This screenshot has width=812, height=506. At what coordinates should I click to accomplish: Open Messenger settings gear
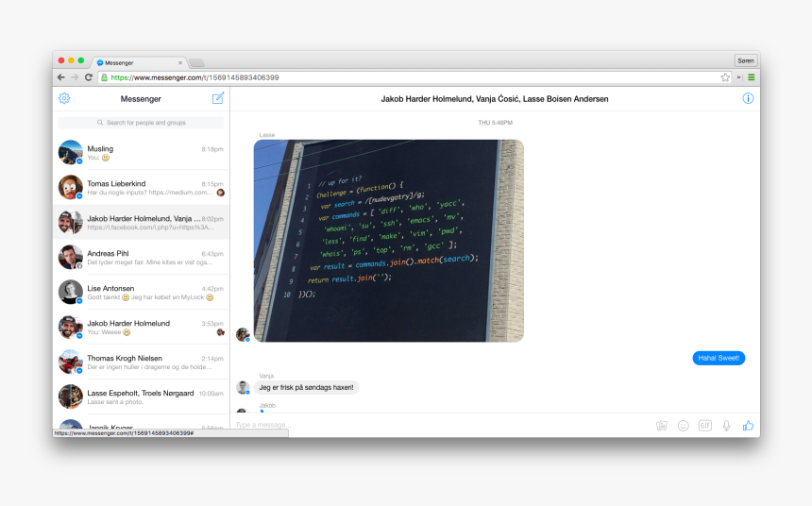pos(64,98)
